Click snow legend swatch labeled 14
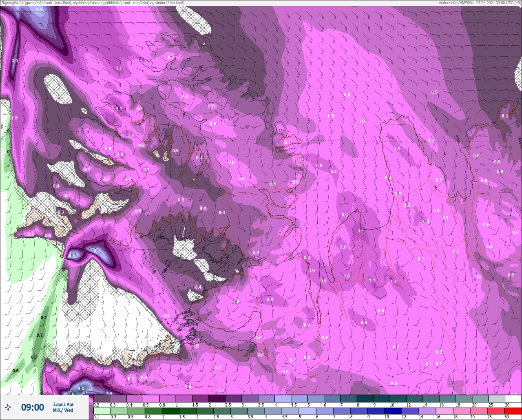Image resolution: width=522 pixels, height=420 pixels. (431, 398)
